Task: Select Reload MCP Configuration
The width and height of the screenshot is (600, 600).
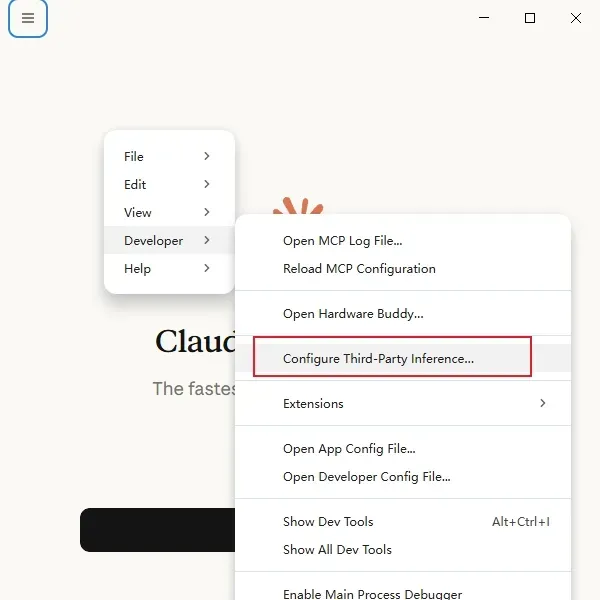Action: click(x=403, y=269)
